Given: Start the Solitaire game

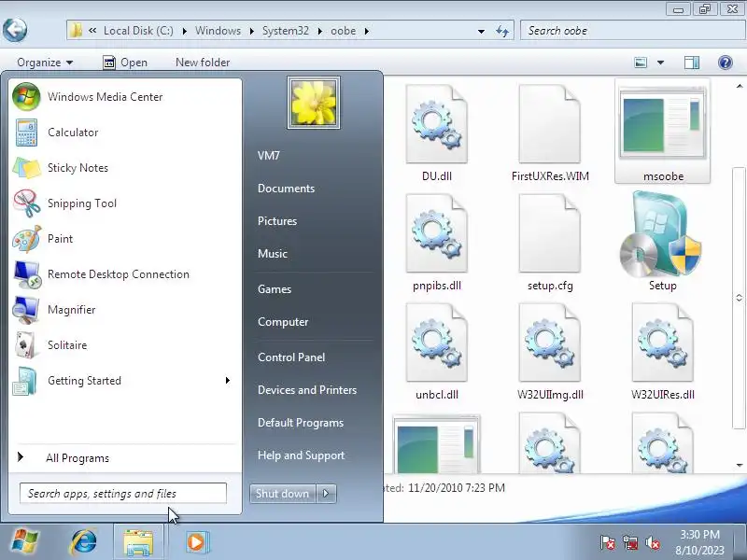Looking at the screenshot, I should tap(125, 345).
